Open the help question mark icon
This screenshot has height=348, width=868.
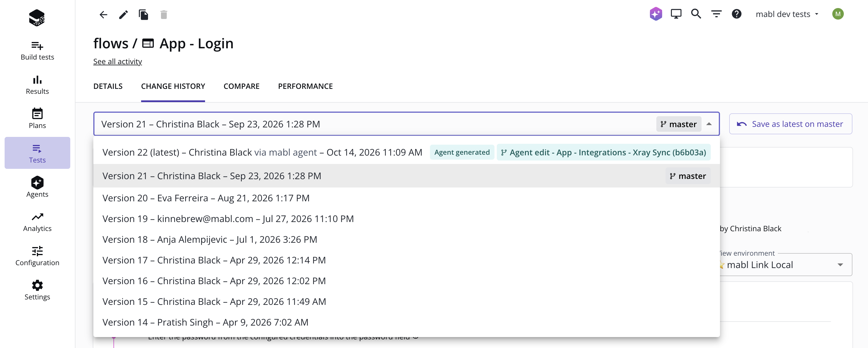click(x=737, y=14)
